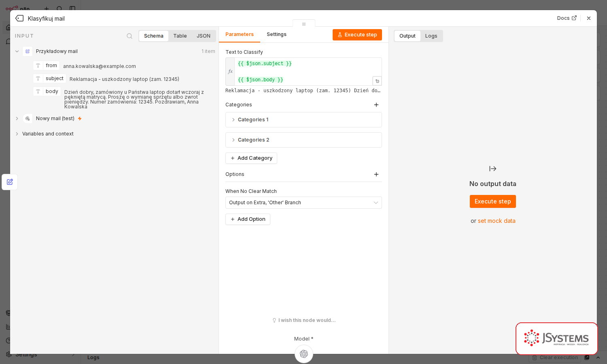Screen dimensions: 607x364
Task: Select the 'subject' field pill
Action: click(x=50, y=78)
